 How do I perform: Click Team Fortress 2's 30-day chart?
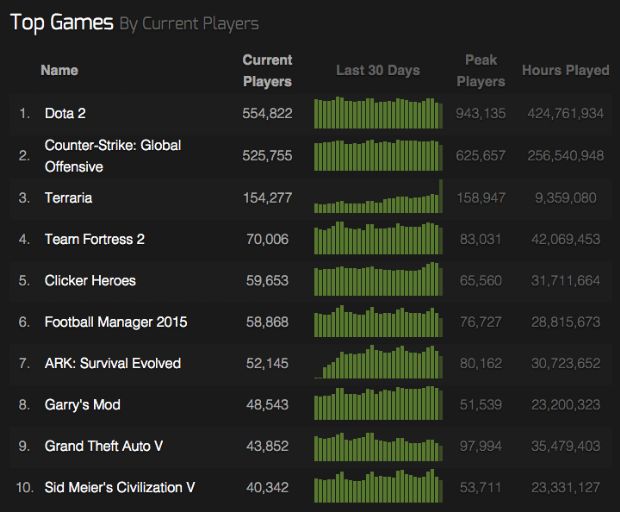[x=378, y=238]
